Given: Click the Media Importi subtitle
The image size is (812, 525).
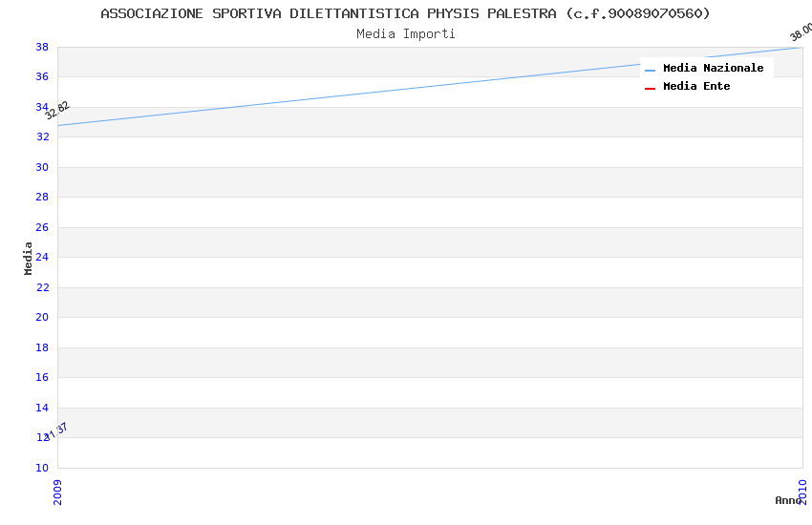Looking at the screenshot, I should point(406,34).
